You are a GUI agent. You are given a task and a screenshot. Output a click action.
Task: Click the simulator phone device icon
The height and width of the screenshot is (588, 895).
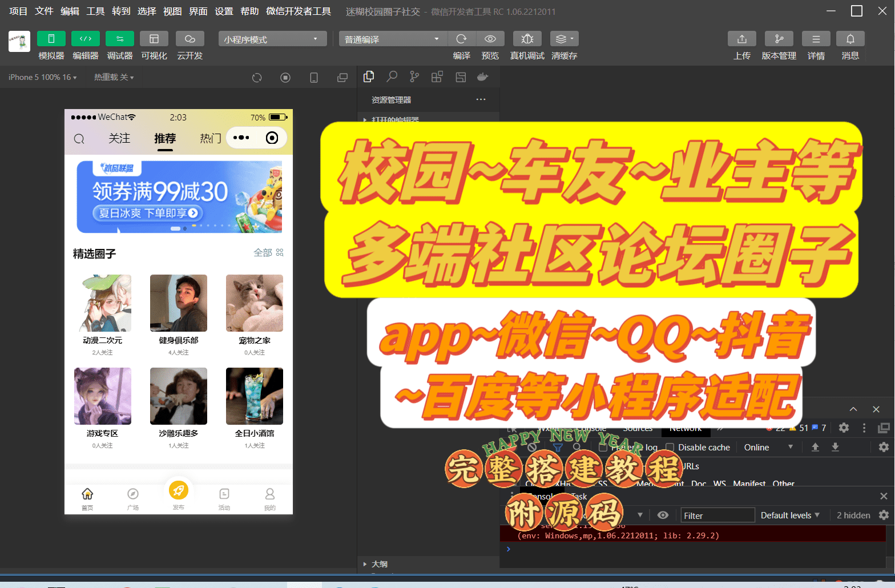click(314, 78)
